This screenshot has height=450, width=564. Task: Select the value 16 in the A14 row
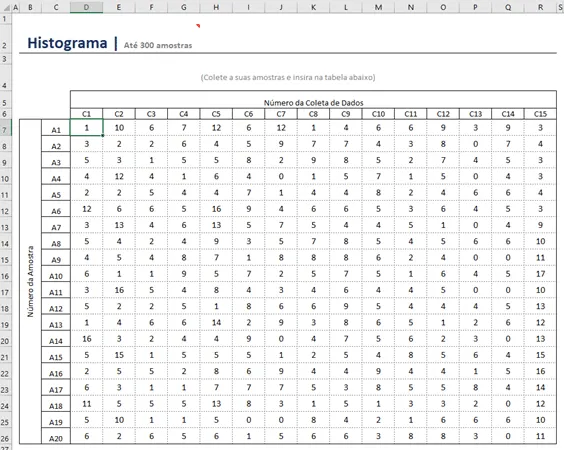[86, 339]
